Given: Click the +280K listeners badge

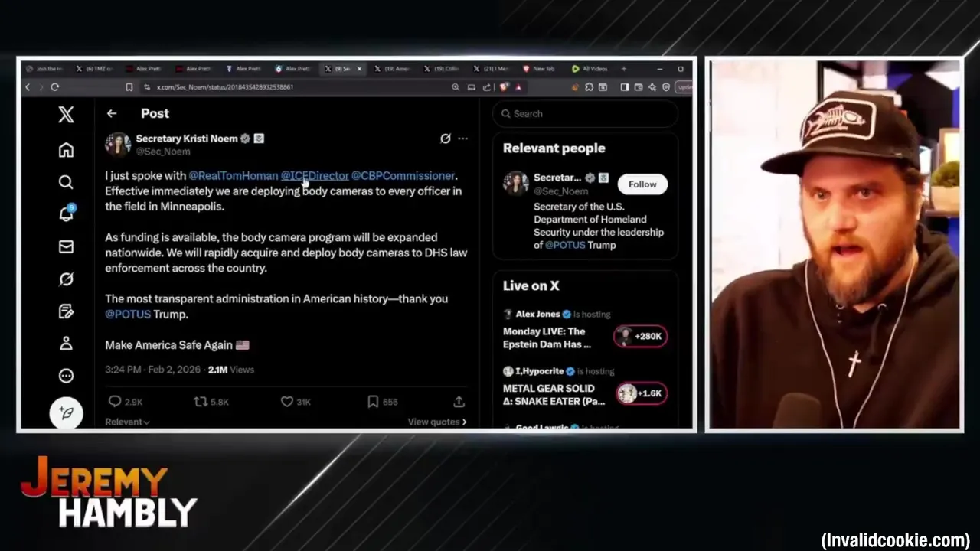Looking at the screenshot, I should [x=641, y=336].
